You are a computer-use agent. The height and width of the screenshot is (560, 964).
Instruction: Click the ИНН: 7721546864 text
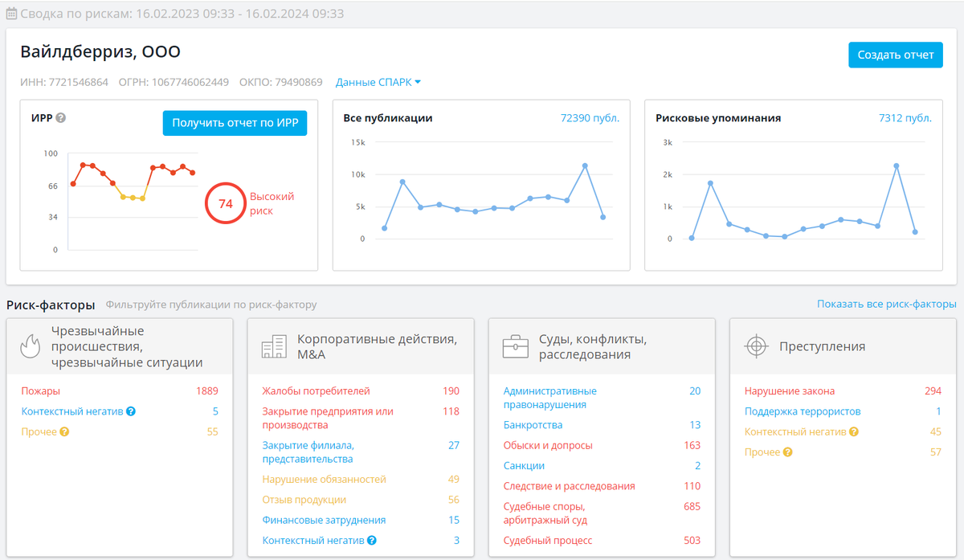click(x=64, y=82)
